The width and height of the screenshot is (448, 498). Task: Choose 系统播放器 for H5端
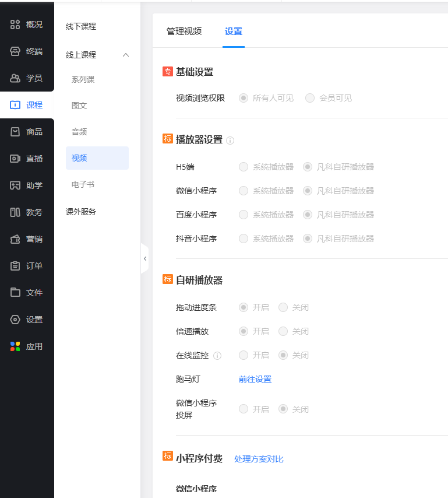coord(244,167)
